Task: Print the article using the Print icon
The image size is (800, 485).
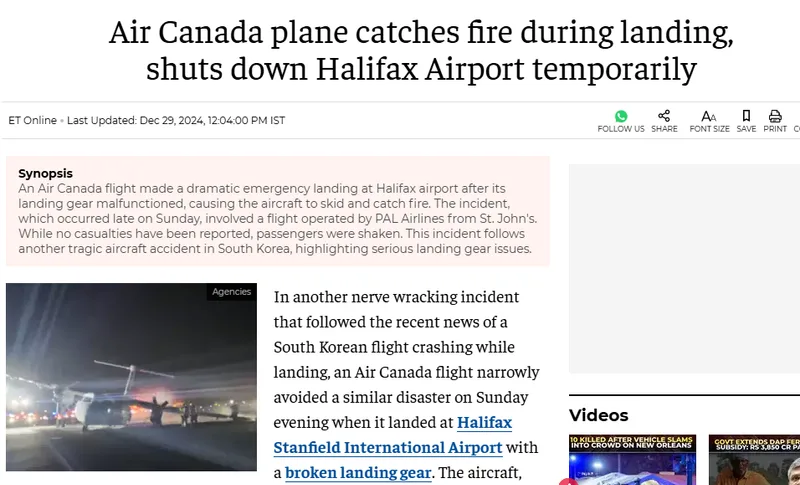Action: [x=775, y=116]
